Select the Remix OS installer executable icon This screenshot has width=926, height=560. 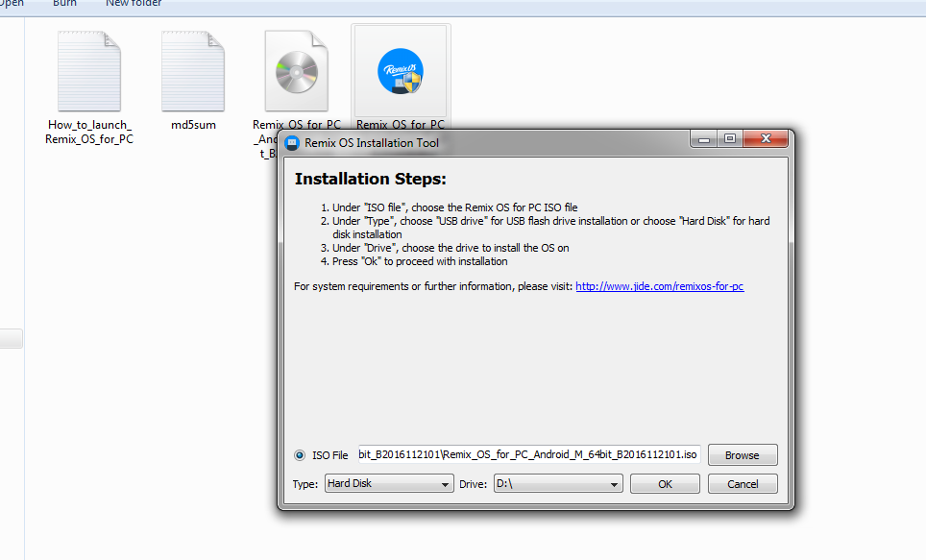pos(401,71)
